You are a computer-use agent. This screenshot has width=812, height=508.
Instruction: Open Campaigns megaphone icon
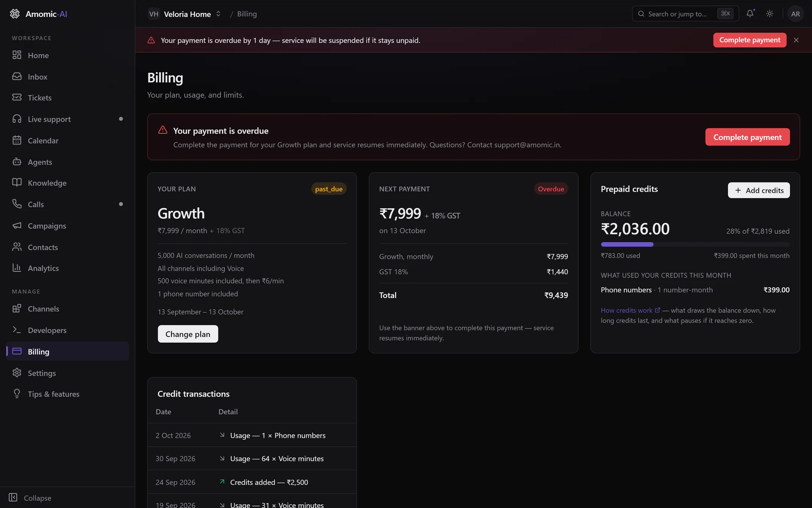pos(17,226)
